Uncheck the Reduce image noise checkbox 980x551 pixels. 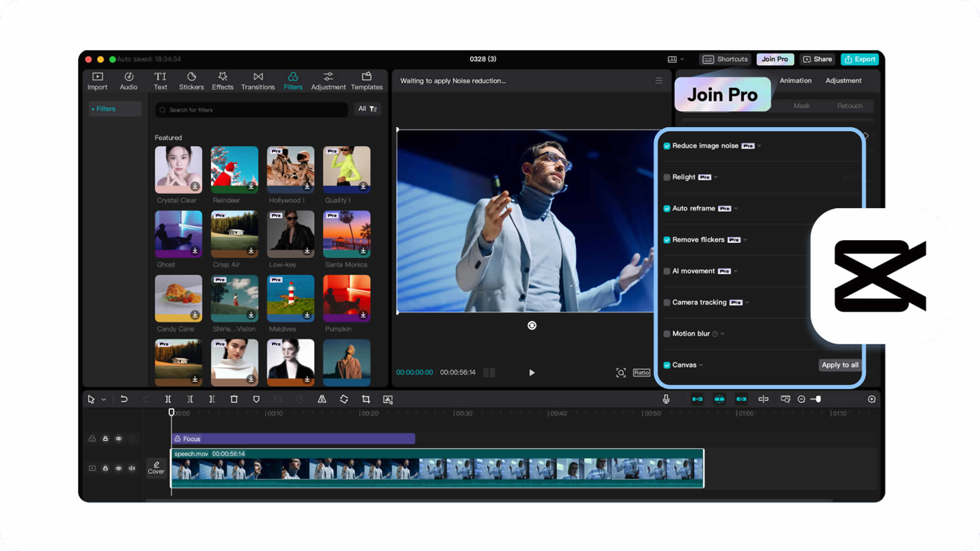click(x=667, y=146)
